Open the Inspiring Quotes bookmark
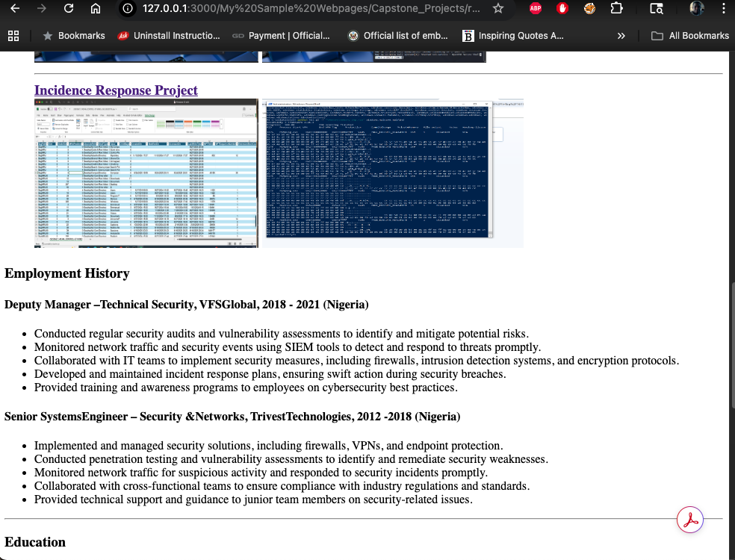The image size is (735, 560). [x=513, y=35]
